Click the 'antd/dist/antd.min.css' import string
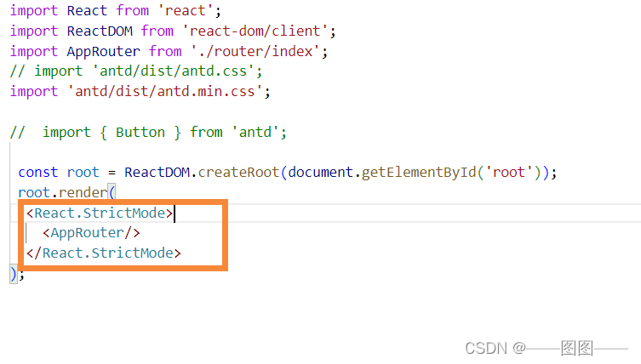This screenshot has width=641, height=364. 165,92
